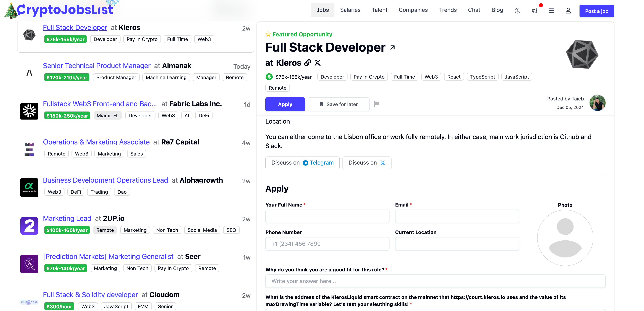
Task: Click the Photo upload placeholder
Action: pyautogui.click(x=565, y=238)
